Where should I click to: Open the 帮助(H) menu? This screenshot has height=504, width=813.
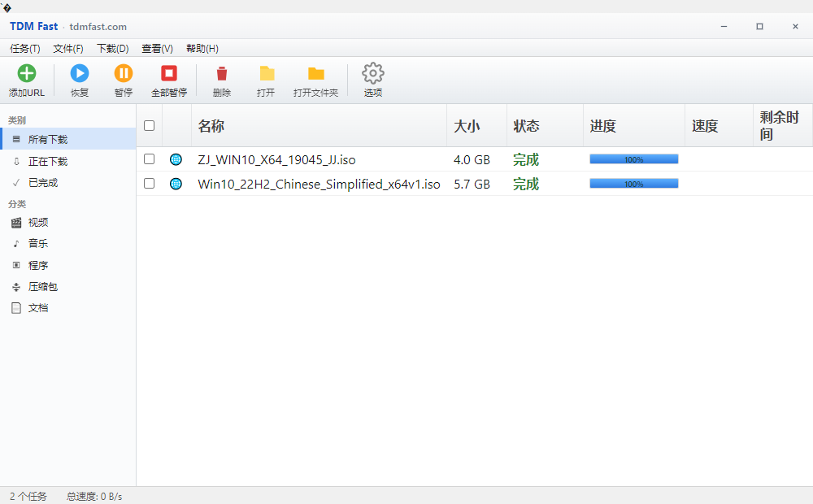[202, 48]
